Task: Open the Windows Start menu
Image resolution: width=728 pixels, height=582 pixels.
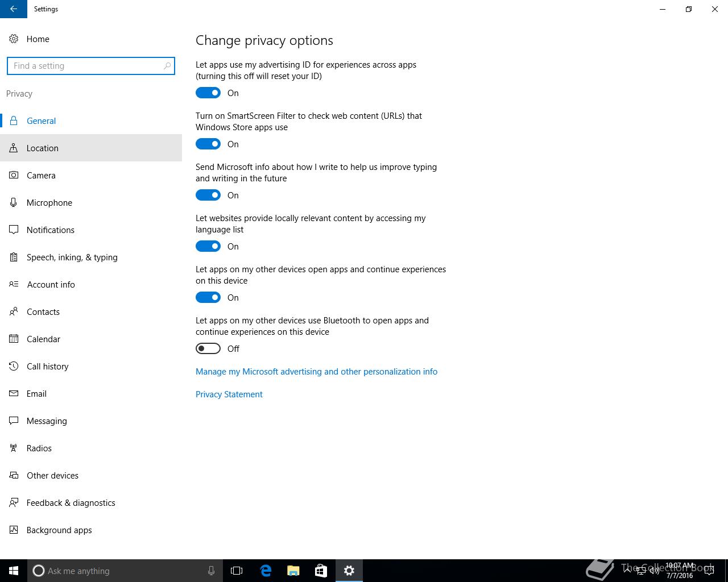Action: click(x=14, y=571)
